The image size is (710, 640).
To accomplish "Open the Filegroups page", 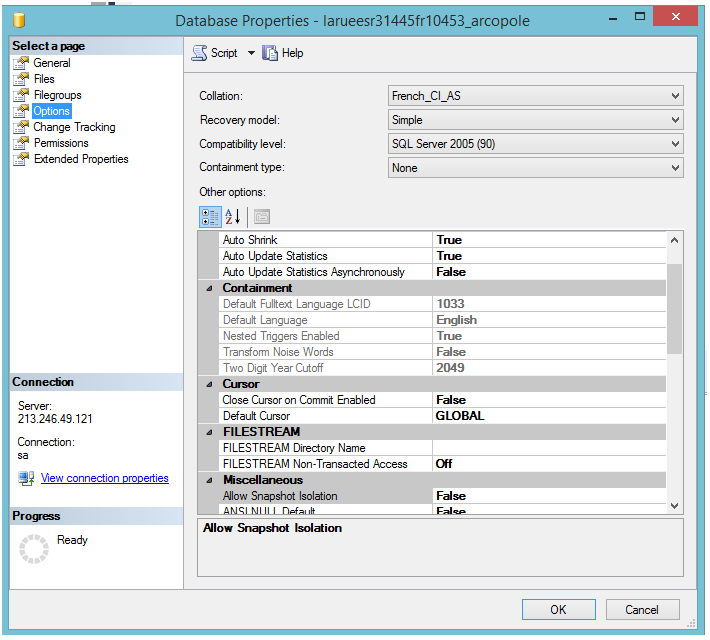I will tap(58, 95).
